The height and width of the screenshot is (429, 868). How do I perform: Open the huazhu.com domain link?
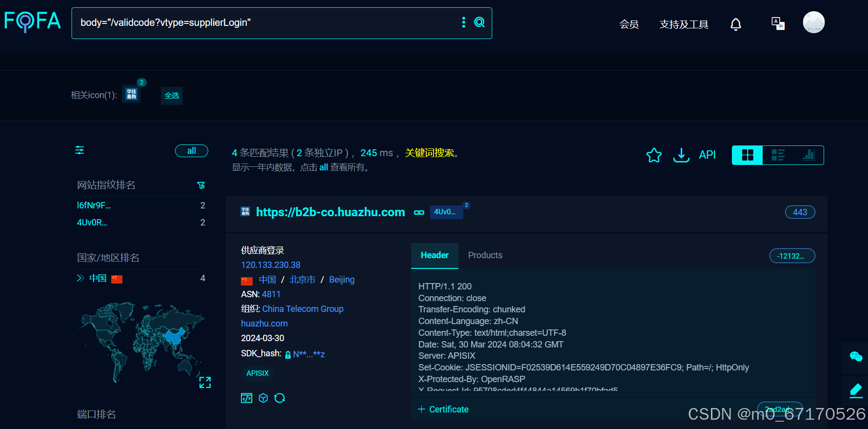264,324
